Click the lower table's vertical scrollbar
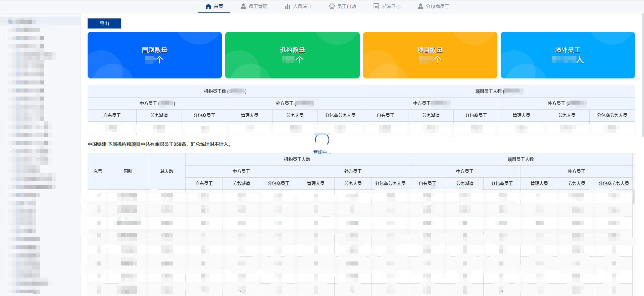This screenshot has width=644, height=296. tap(634, 197)
